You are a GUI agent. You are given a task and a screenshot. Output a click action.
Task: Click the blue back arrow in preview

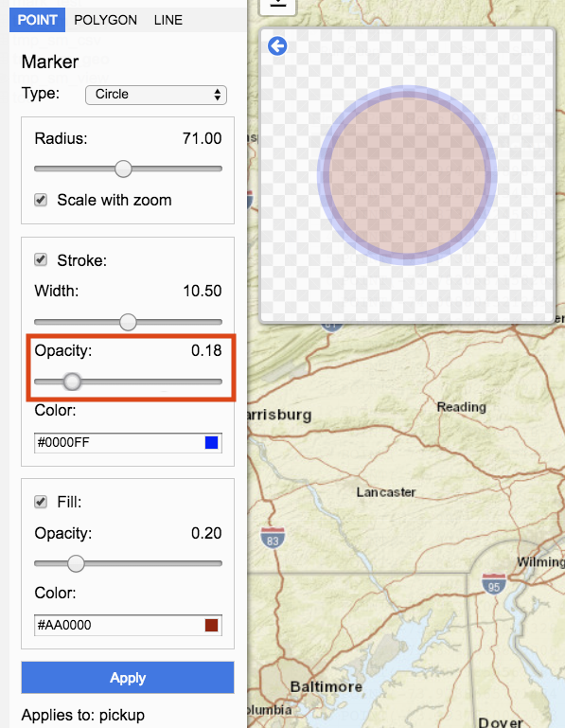coord(277,46)
